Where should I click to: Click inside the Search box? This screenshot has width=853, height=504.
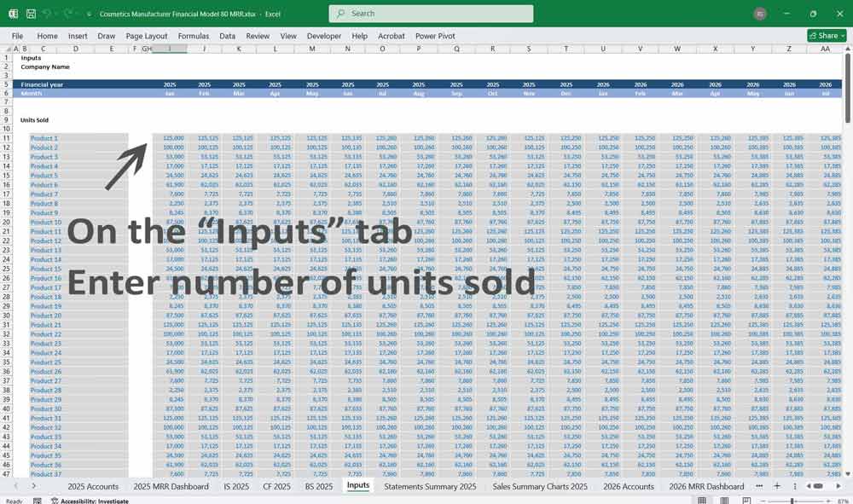(431, 14)
